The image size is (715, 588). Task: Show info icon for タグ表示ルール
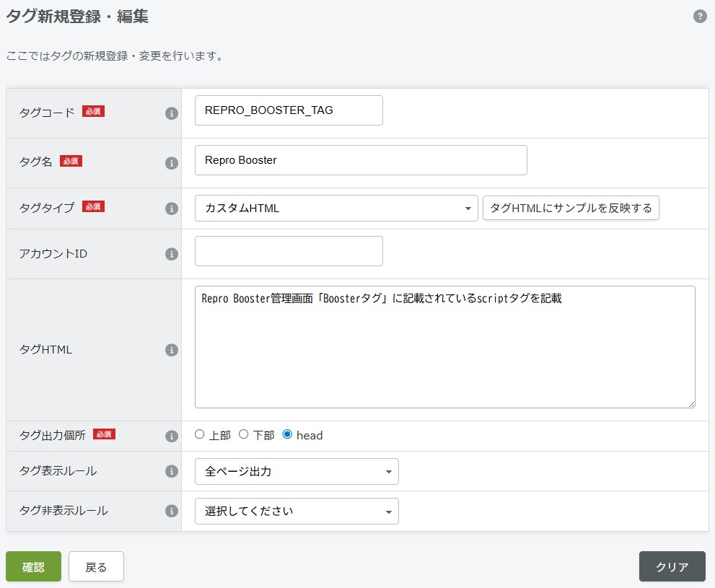click(x=172, y=471)
